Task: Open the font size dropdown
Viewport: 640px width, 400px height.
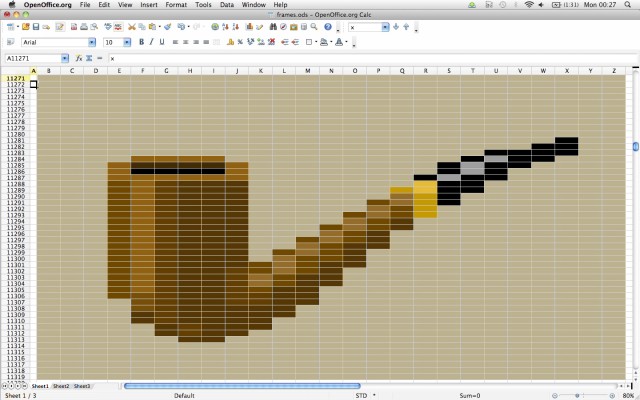Action: 127,43
